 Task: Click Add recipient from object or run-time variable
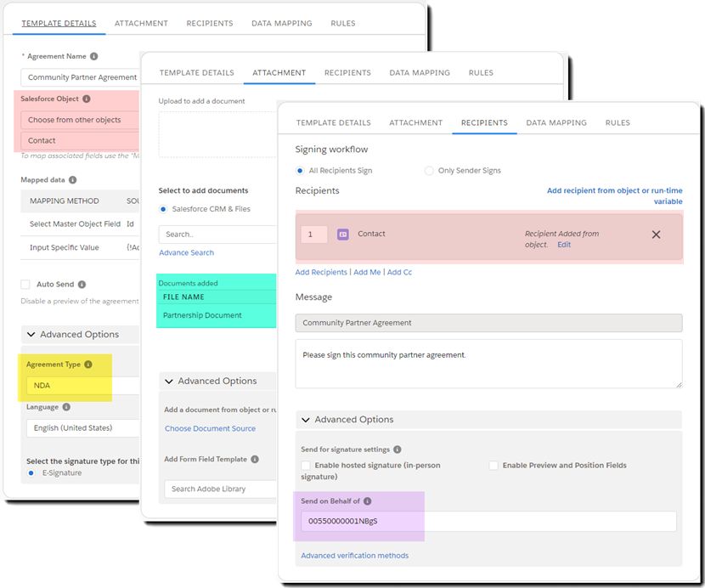(x=615, y=195)
